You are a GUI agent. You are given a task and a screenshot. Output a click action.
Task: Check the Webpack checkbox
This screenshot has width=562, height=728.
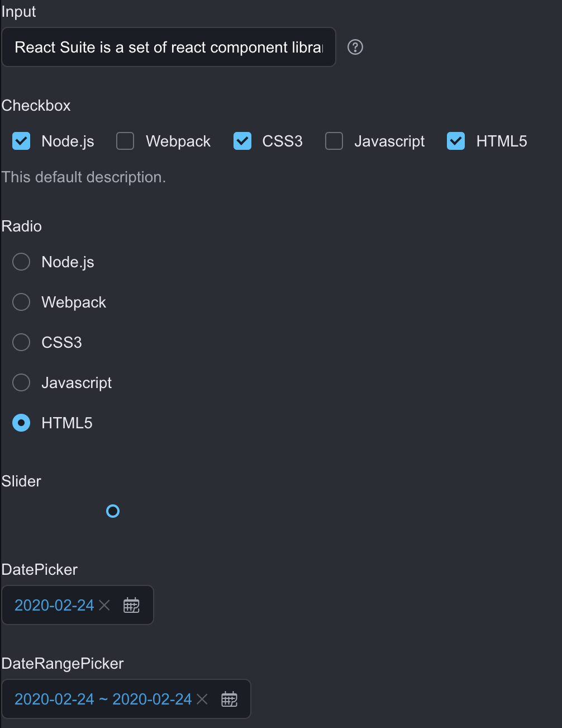click(x=125, y=141)
